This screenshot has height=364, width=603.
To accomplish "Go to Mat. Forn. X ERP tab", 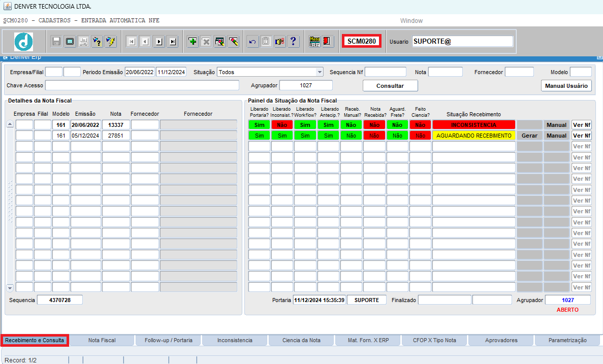I will pos(368,340).
